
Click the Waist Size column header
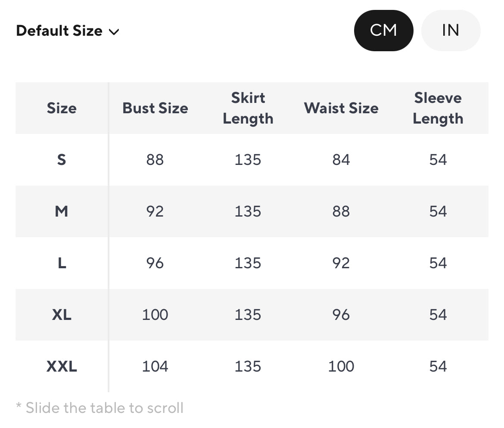coord(341,108)
